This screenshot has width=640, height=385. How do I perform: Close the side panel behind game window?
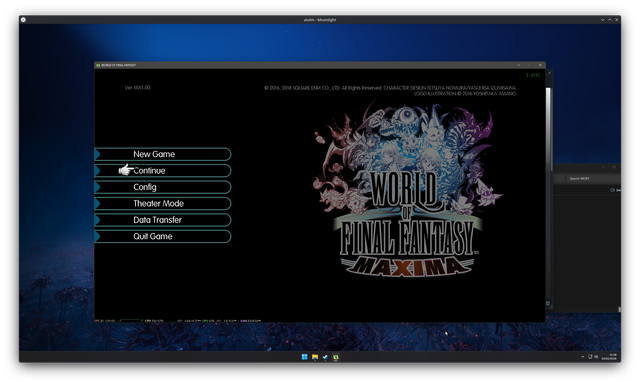(x=549, y=73)
